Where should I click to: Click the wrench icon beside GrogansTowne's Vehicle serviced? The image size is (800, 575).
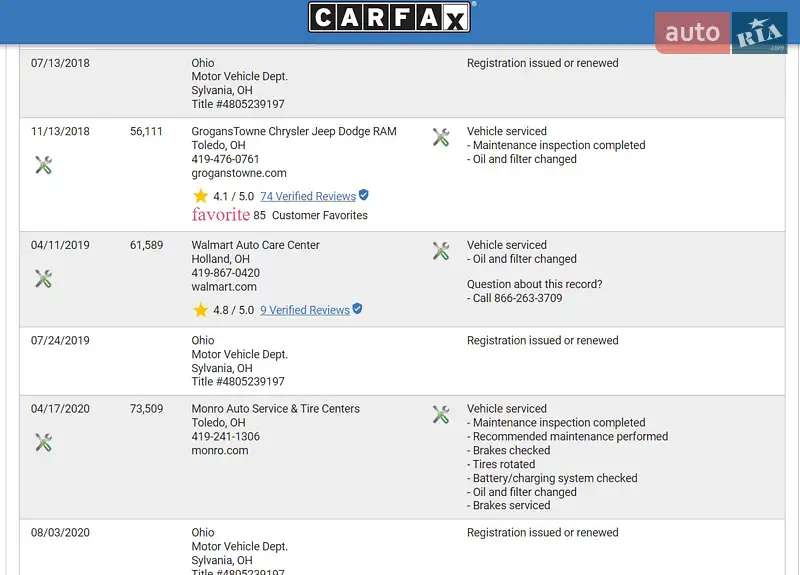441,138
